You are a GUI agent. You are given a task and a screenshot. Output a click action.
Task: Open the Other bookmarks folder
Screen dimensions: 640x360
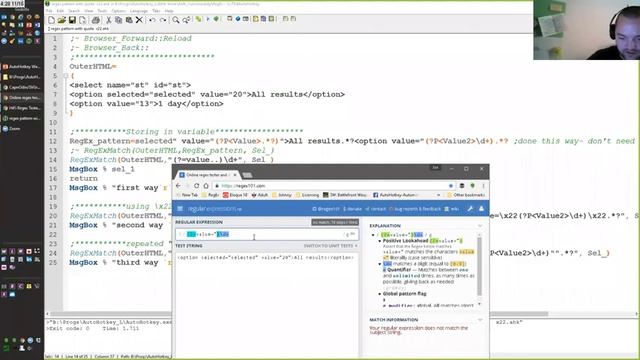(x=466, y=195)
